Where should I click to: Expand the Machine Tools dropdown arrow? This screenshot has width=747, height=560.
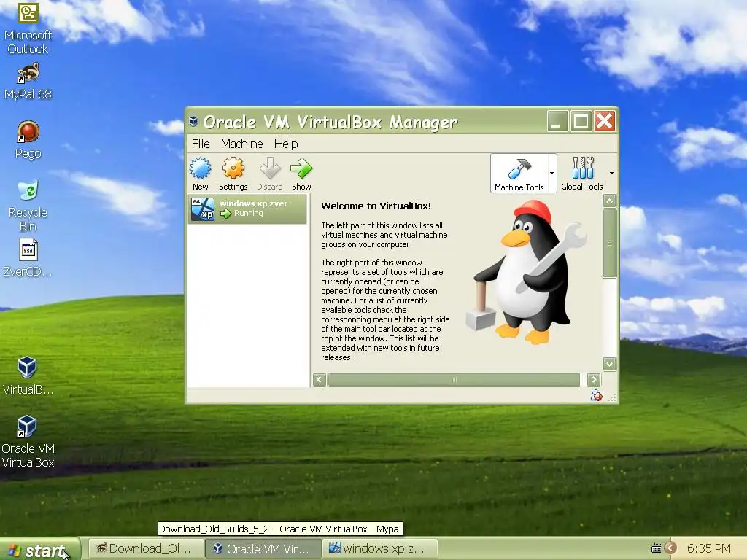click(551, 174)
